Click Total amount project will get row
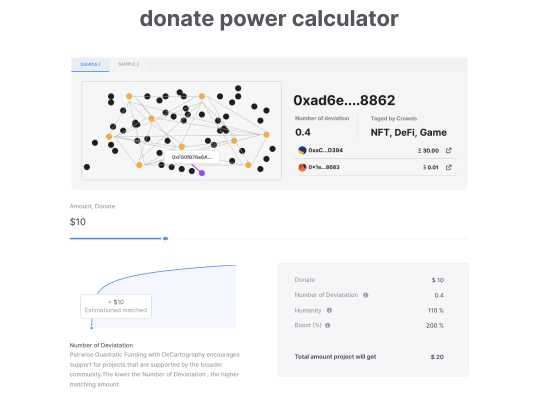Image resolution: width=552 pixels, height=396 pixels. pos(369,357)
